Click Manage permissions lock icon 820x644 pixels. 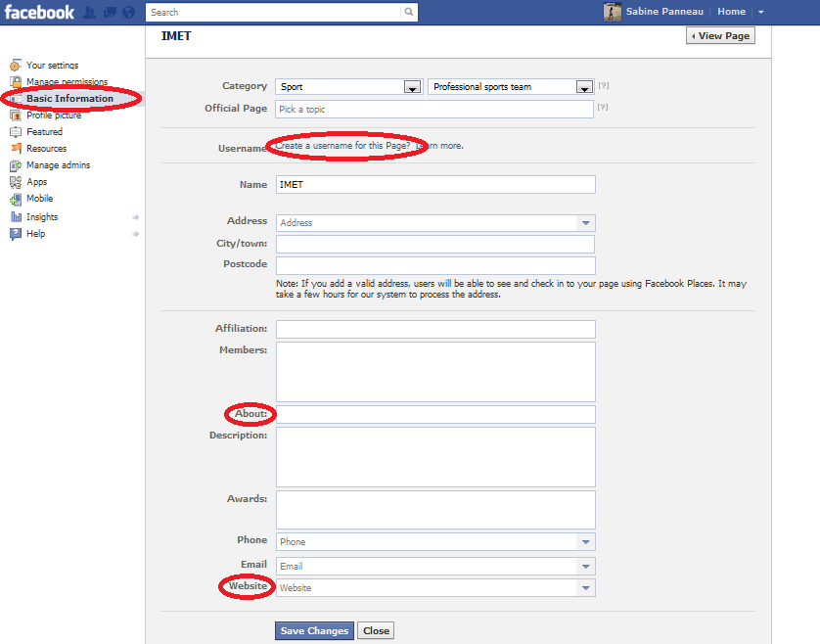16,81
